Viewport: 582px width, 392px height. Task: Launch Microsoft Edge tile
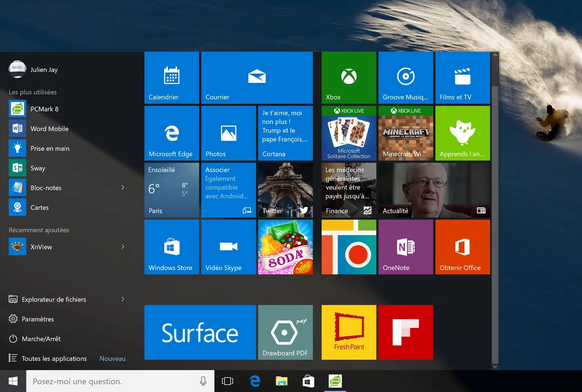[x=172, y=133]
